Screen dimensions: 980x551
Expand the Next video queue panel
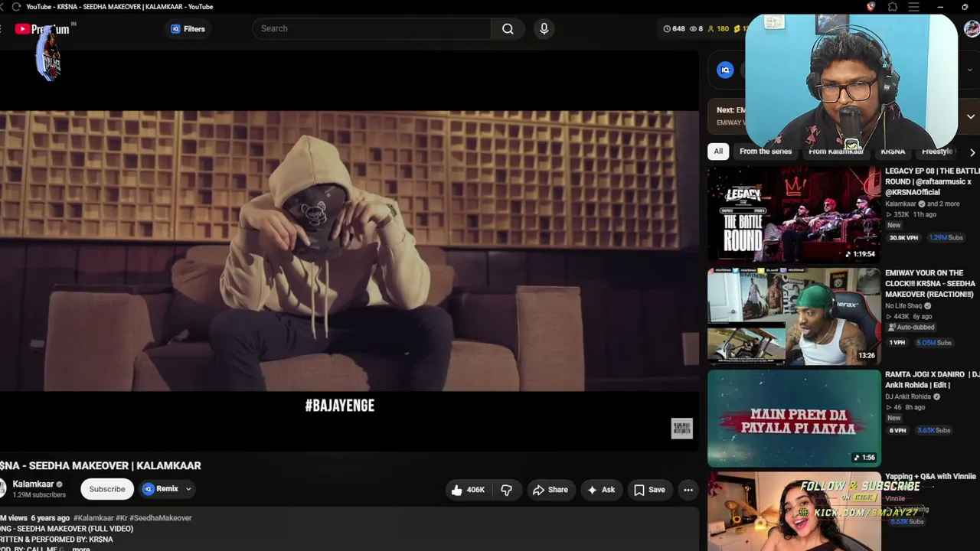pyautogui.click(x=971, y=116)
